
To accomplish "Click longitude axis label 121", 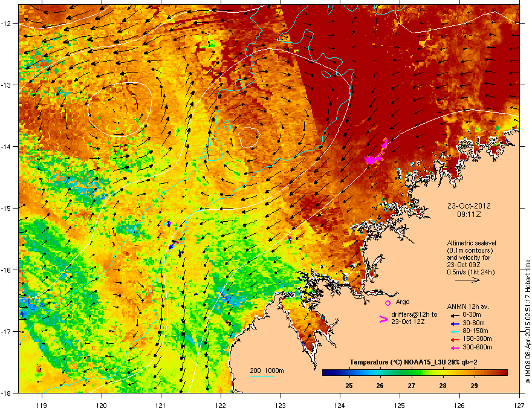I will (161, 405).
